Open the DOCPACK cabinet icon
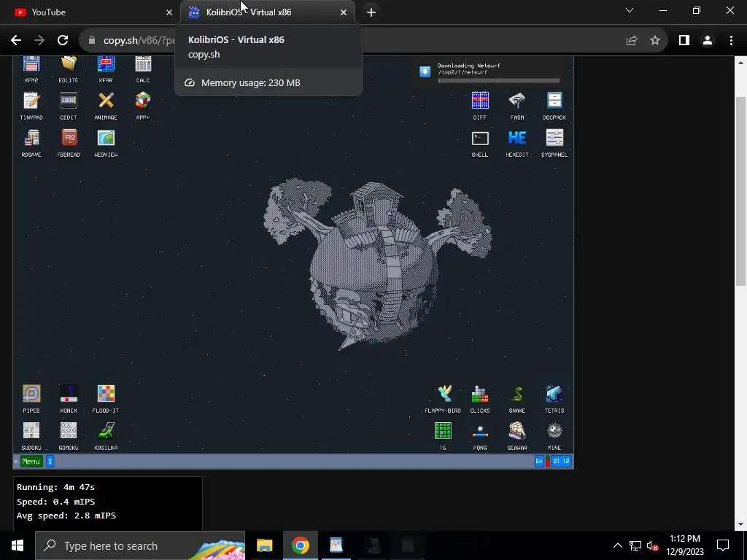The image size is (747, 560). pyautogui.click(x=554, y=106)
